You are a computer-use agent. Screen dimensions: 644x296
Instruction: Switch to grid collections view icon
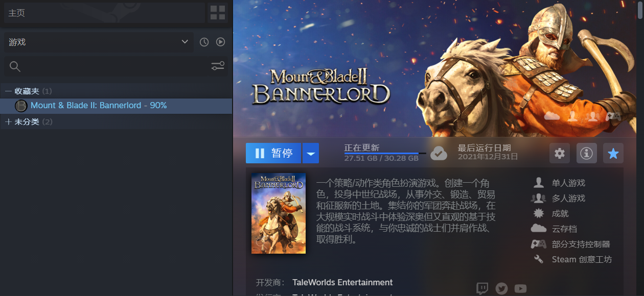[218, 13]
